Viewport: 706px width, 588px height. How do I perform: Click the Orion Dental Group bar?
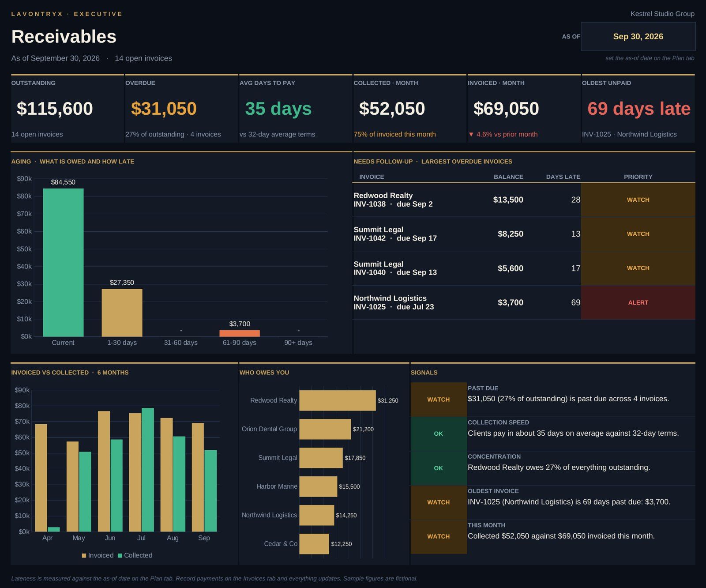(325, 429)
